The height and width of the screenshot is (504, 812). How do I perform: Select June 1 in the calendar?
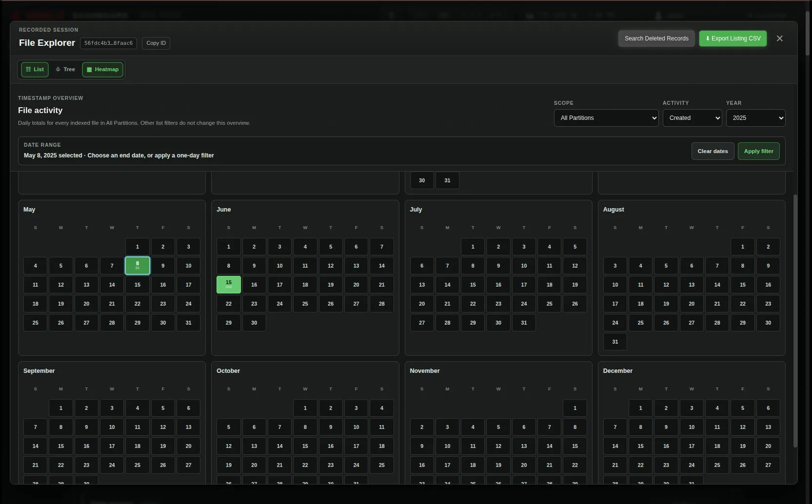pyautogui.click(x=229, y=247)
